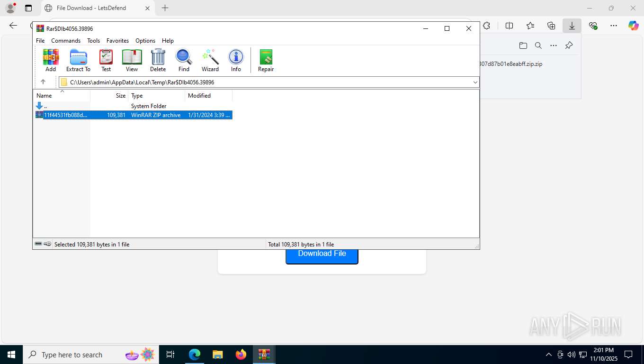644x364 pixels.
Task: Select the File Download - LetsDefend browser tab
Action: pyautogui.click(x=97, y=8)
